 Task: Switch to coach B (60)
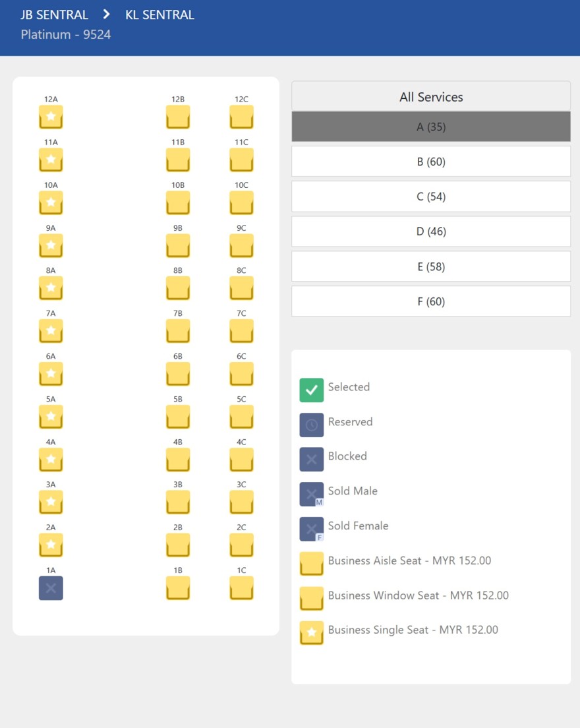(431, 162)
